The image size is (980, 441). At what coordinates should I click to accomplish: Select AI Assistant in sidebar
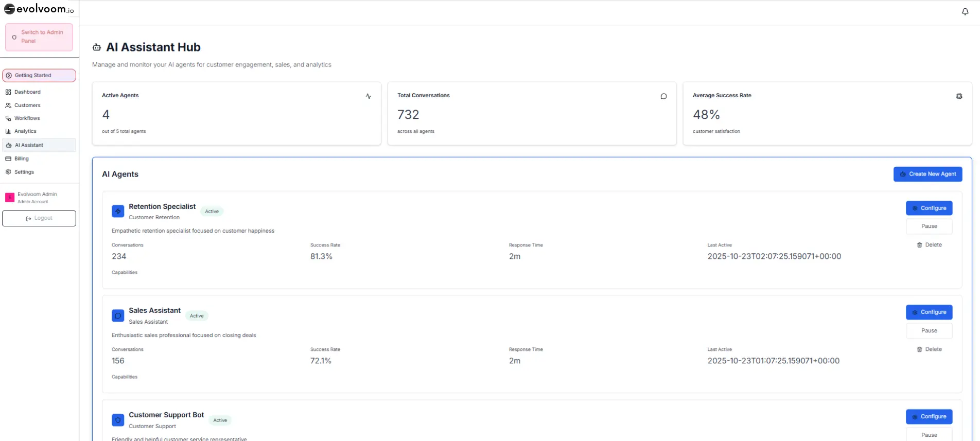click(x=39, y=145)
